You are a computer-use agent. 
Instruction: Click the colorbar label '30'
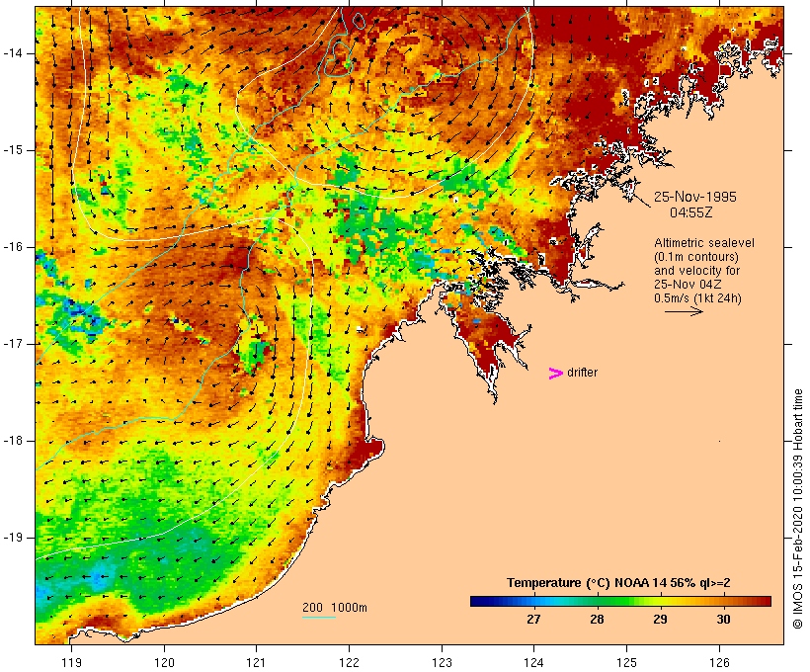(x=723, y=619)
